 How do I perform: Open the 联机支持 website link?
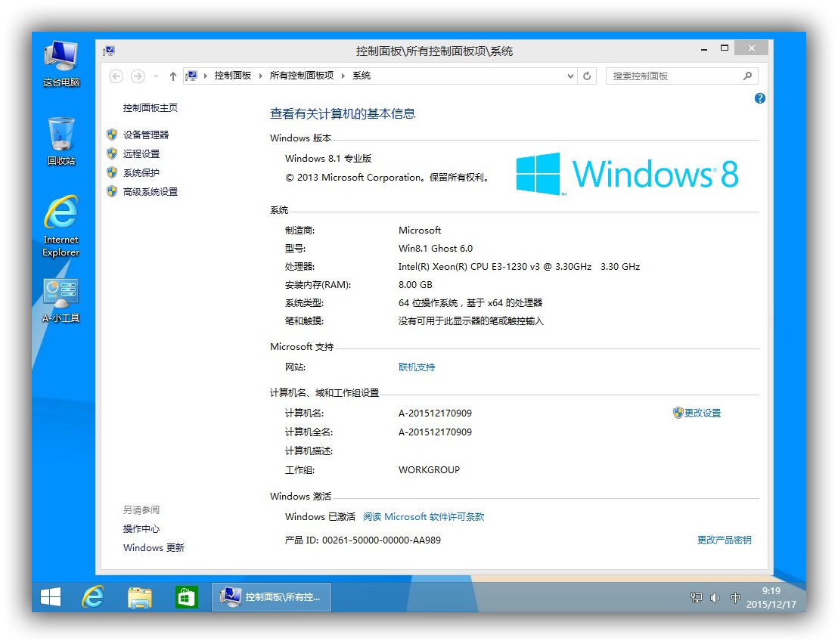click(x=416, y=367)
